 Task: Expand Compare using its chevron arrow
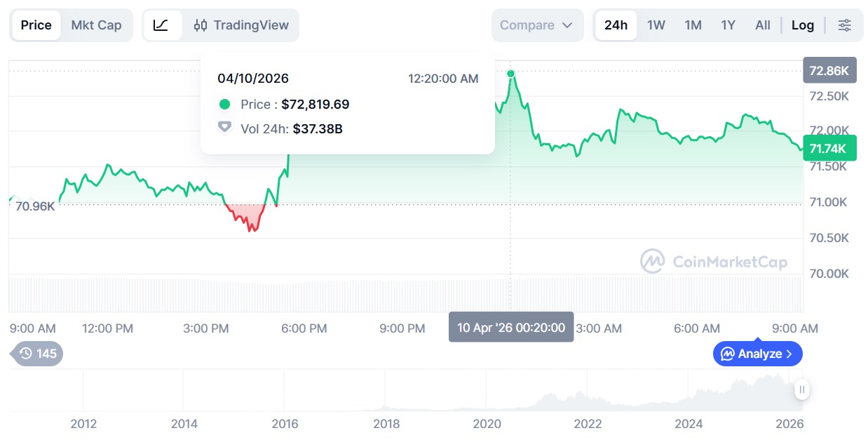point(568,25)
